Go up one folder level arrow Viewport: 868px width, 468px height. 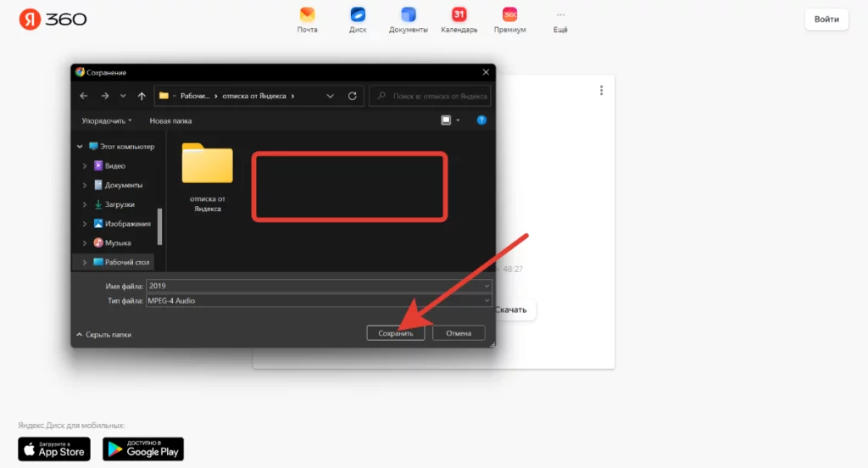click(x=142, y=96)
